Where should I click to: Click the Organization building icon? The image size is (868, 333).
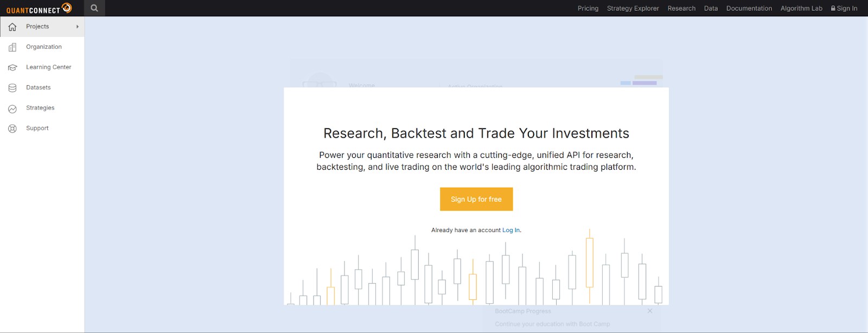(12, 47)
